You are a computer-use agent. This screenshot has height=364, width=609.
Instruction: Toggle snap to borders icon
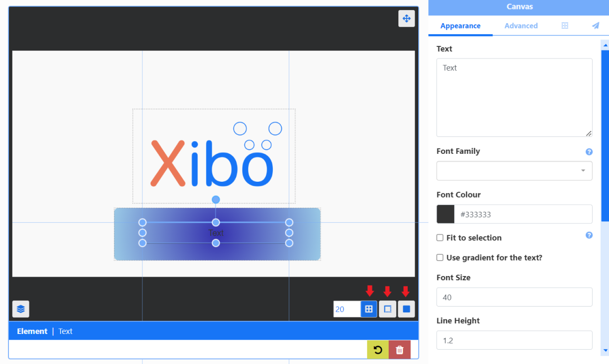tap(387, 309)
